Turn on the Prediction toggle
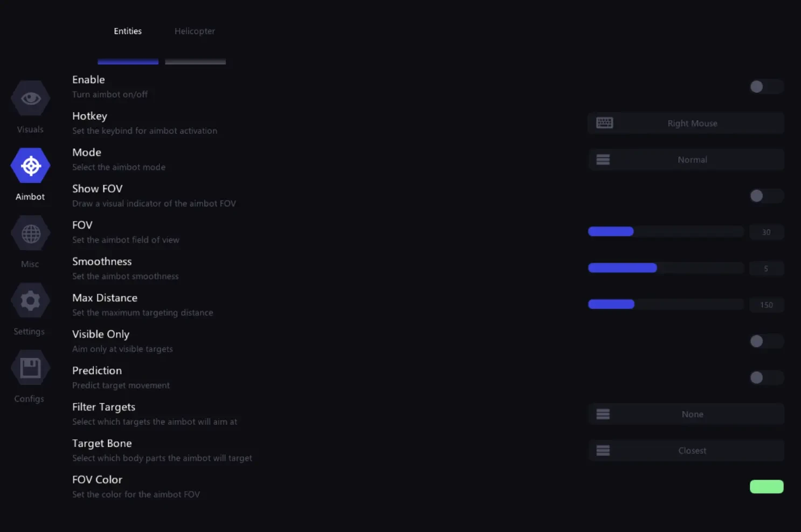Viewport: 801px width, 532px height. pos(766,377)
